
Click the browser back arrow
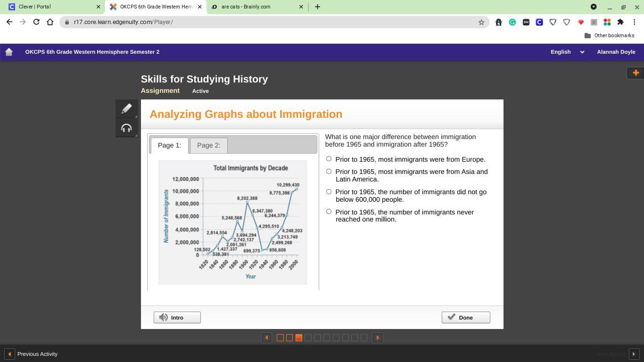(x=9, y=22)
